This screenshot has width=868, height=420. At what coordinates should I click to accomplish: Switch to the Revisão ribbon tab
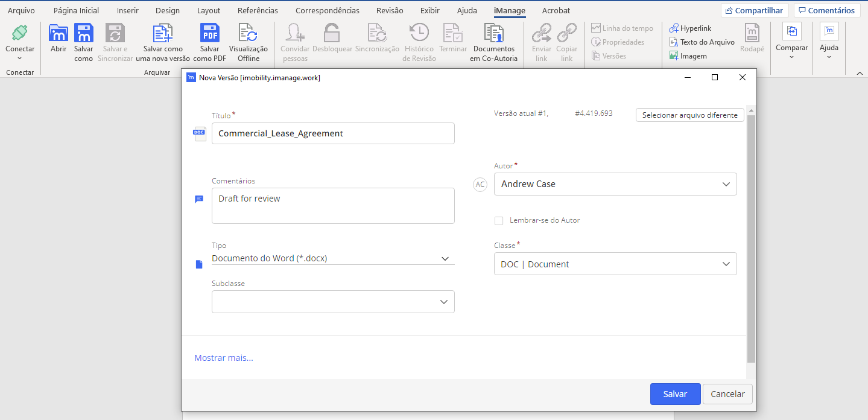(x=390, y=10)
